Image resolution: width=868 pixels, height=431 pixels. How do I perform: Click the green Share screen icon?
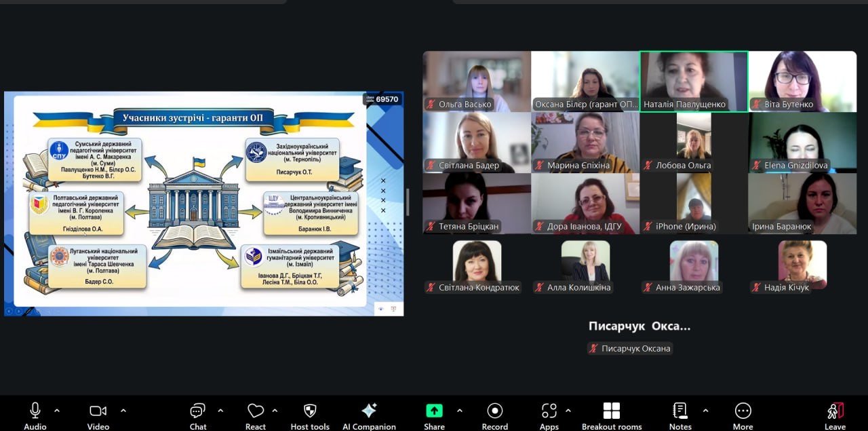pos(434,411)
